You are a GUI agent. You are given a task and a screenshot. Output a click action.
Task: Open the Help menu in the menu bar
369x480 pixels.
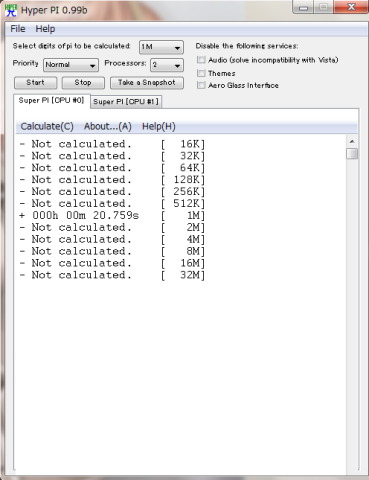point(45,29)
